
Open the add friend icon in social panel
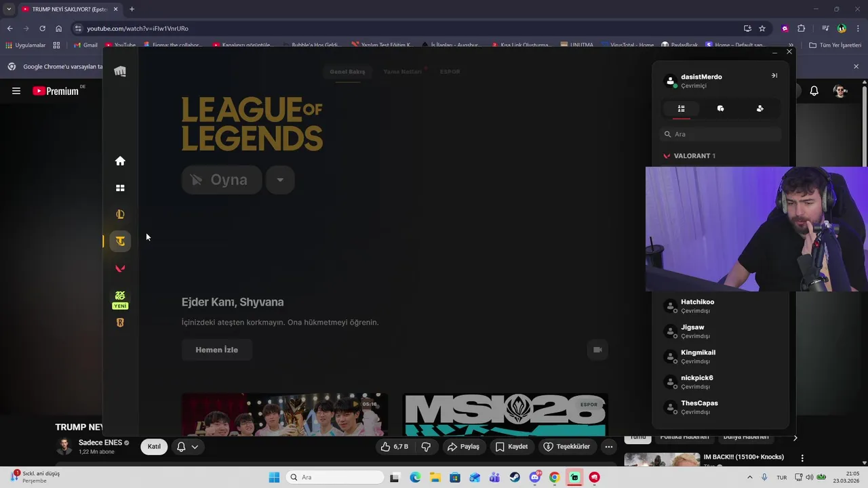point(759,108)
